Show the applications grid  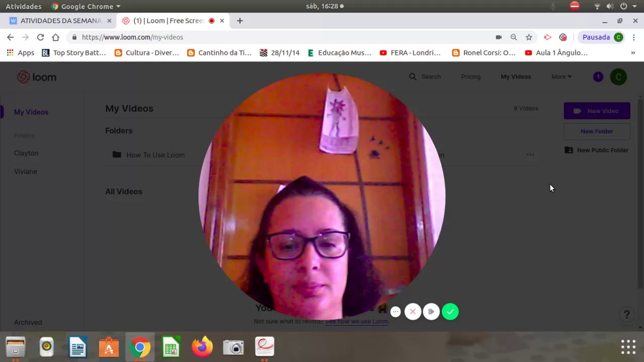pyautogui.click(x=628, y=347)
